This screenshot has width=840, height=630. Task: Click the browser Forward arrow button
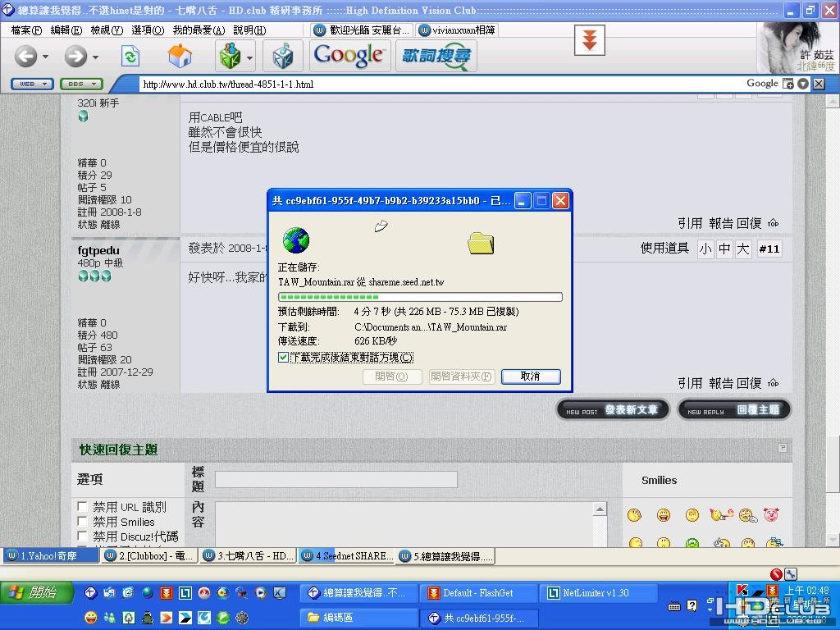coord(75,56)
